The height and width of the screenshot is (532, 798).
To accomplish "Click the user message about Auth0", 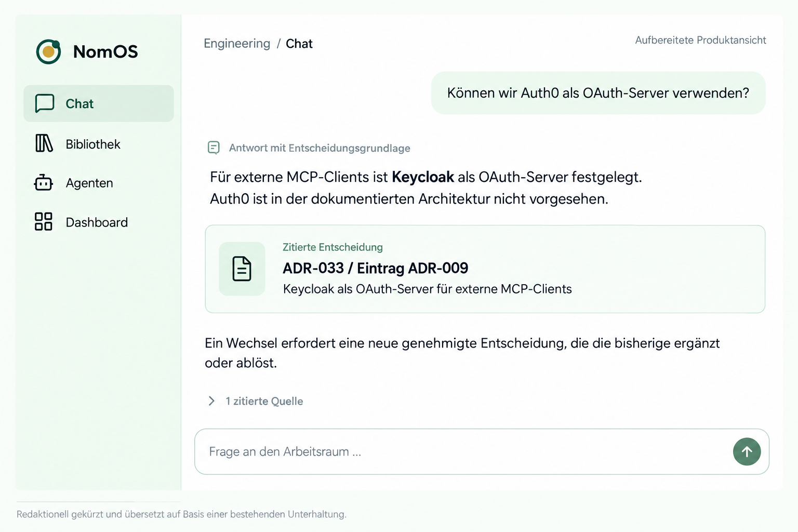I will [598, 93].
